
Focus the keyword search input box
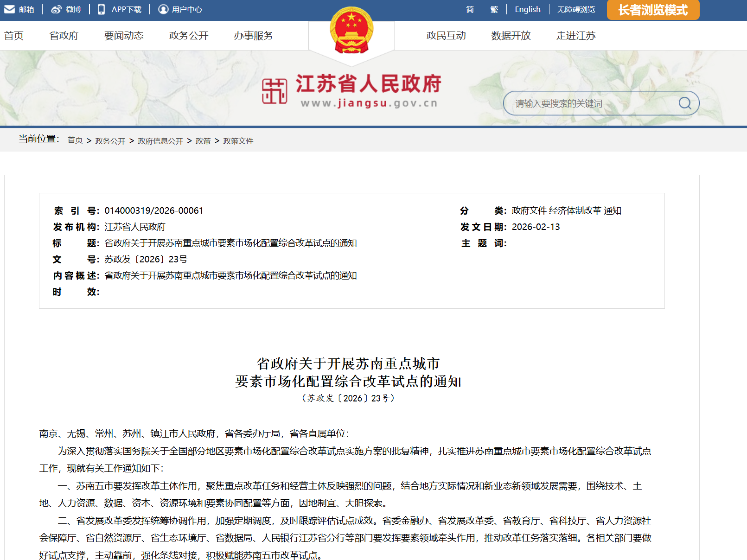pos(589,103)
